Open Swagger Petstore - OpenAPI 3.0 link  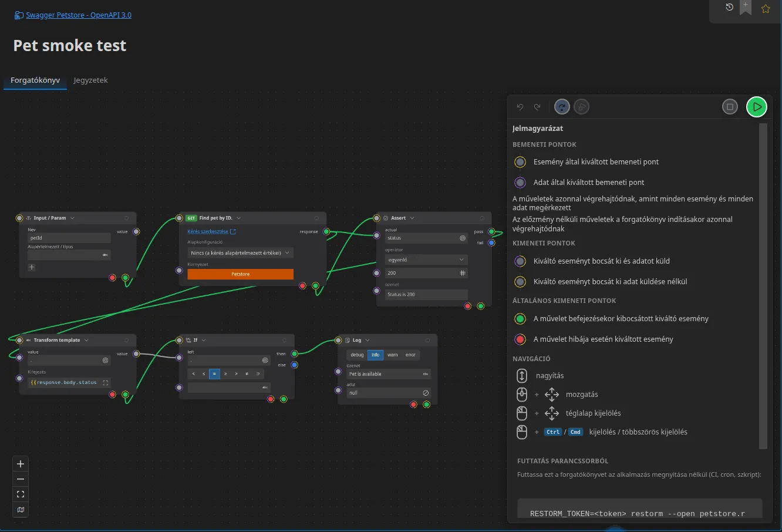[x=79, y=15]
